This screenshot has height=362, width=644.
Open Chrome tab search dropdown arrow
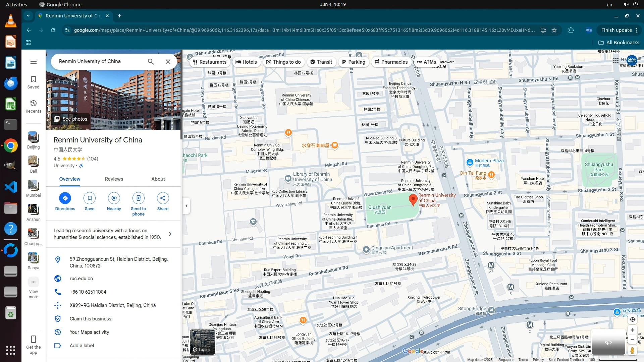28,16
